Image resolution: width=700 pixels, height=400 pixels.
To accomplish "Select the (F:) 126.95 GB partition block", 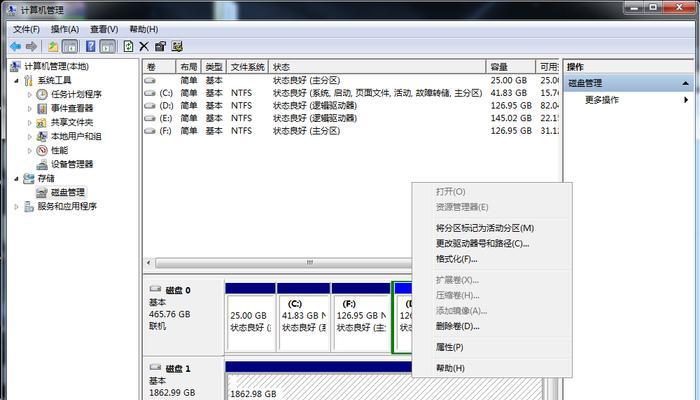I will (361, 317).
